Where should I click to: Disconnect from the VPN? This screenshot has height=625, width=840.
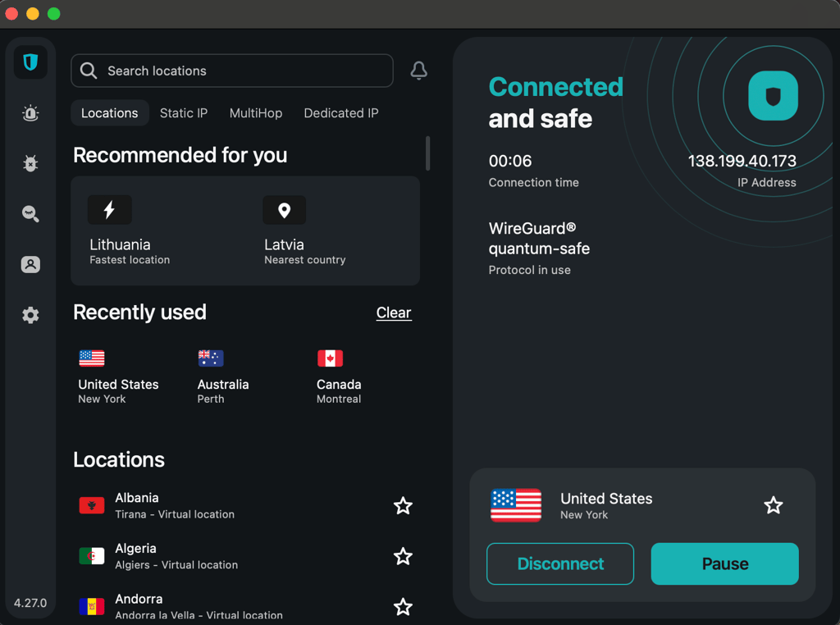pyautogui.click(x=560, y=563)
